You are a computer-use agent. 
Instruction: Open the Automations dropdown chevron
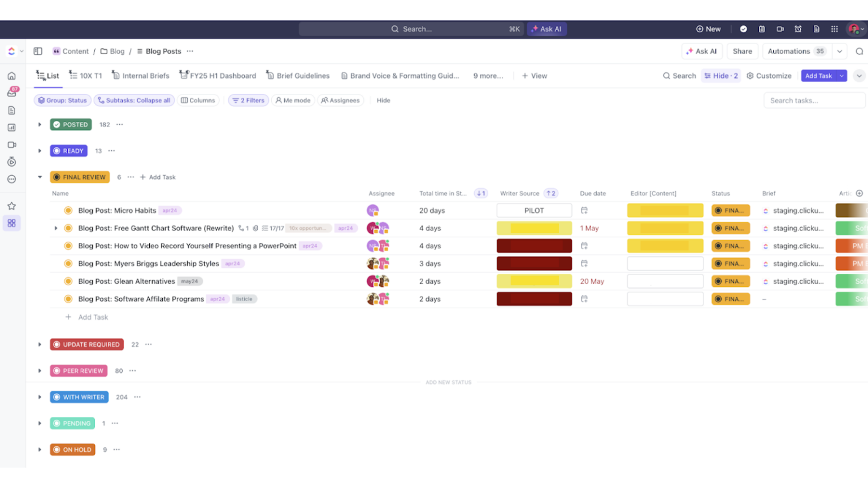[x=839, y=51]
